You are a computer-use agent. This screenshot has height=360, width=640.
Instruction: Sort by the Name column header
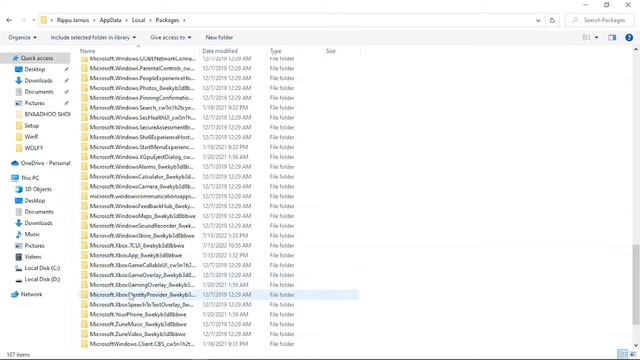coord(87,51)
